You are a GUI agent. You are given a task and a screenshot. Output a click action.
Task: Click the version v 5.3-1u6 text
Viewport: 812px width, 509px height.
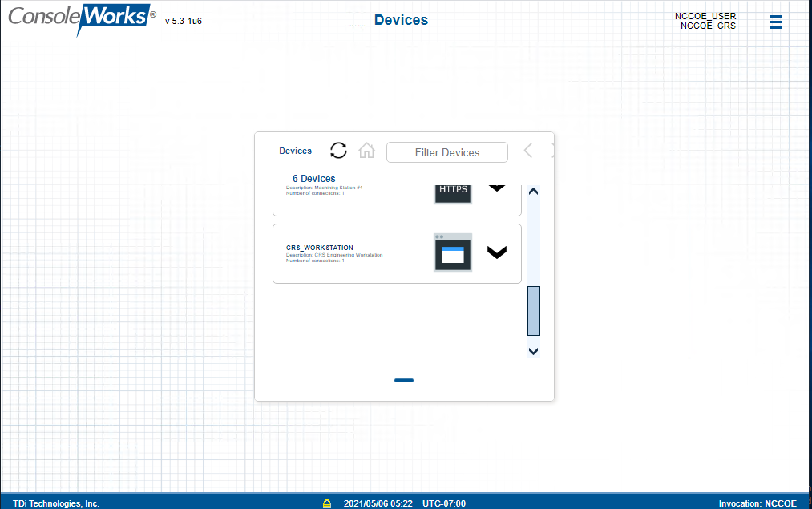(184, 21)
